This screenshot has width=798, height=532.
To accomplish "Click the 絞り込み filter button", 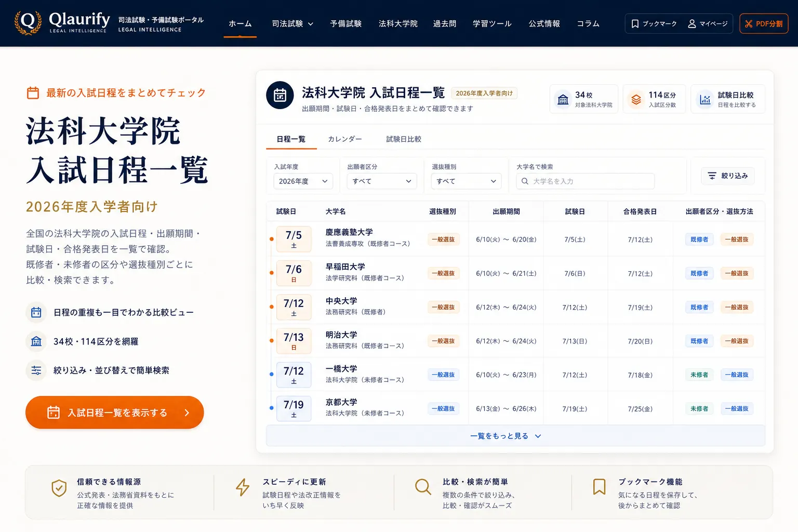I will (728, 176).
